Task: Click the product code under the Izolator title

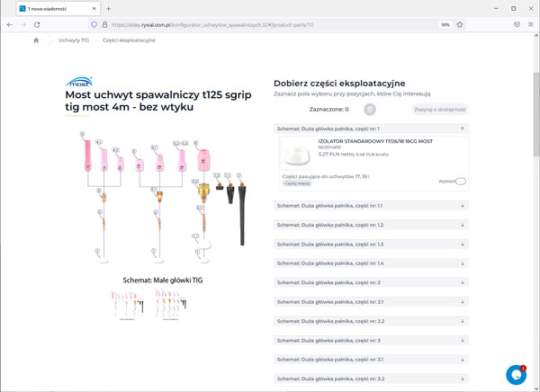Action: pyautogui.click(x=329, y=147)
